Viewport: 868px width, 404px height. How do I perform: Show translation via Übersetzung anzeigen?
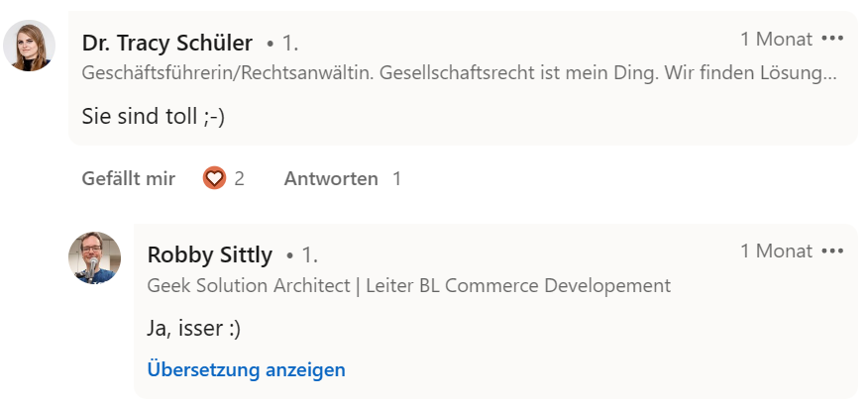coord(246,370)
